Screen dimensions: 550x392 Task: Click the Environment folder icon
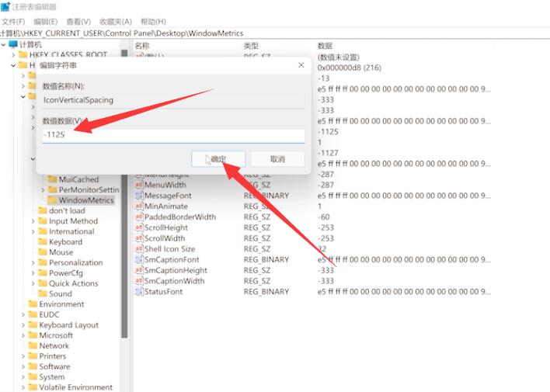(33, 304)
